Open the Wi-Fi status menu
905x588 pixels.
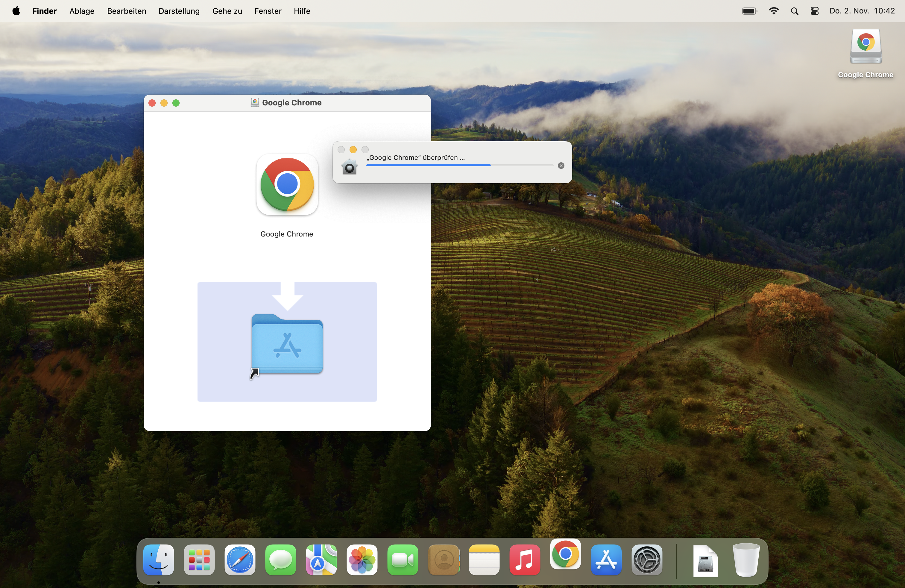(773, 11)
